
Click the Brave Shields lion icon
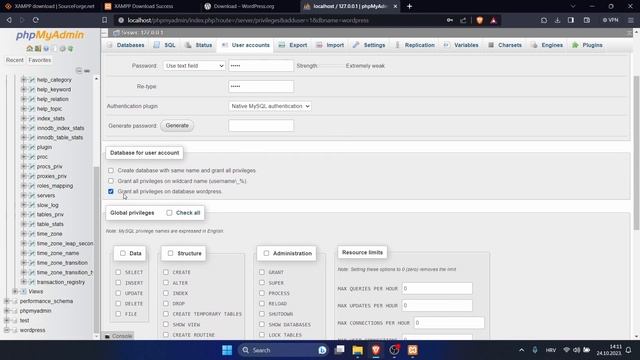(x=480, y=20)
